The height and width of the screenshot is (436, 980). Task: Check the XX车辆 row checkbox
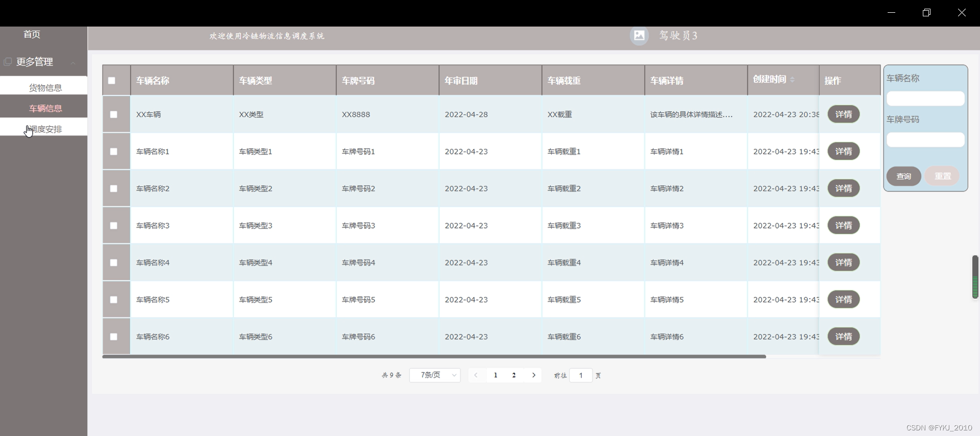114,114
